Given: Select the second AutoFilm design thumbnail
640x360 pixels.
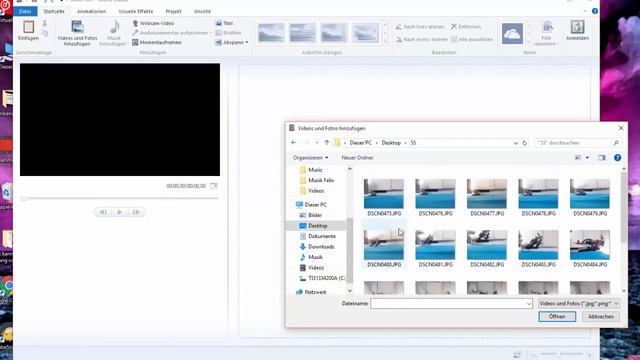Looking at the screenshot, I should coord(302,33).
